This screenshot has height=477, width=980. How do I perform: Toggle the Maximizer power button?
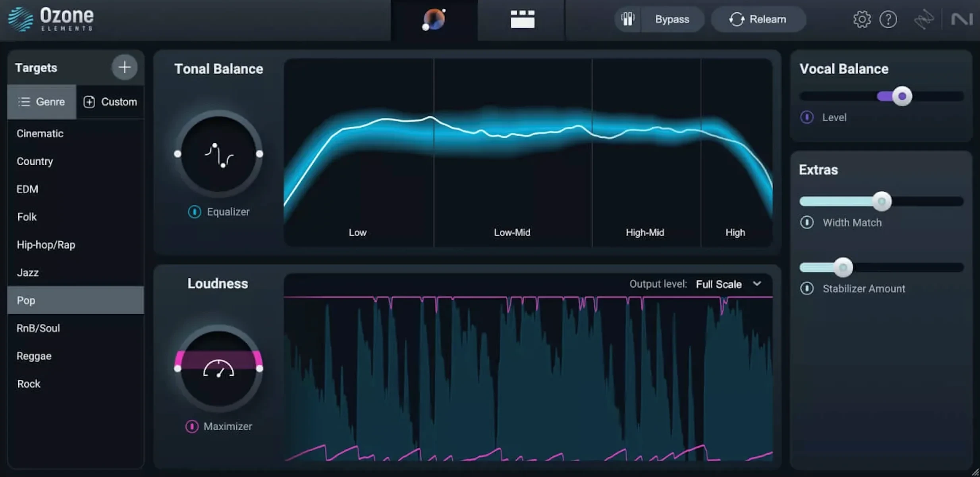tap(192, 427)
